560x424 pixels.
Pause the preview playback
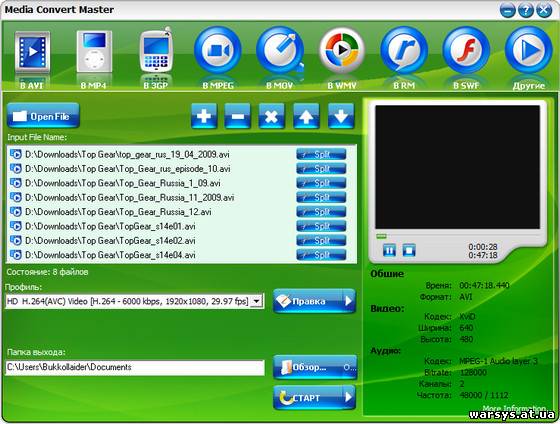click(x=389, y=250)
